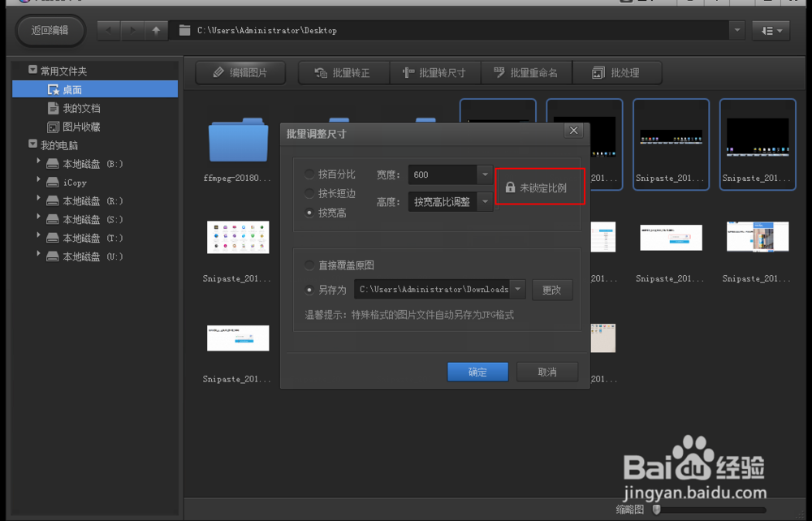Select the top-right selected Snipaste thumbnail
The image size is (812, 521).
pos(758,145)
